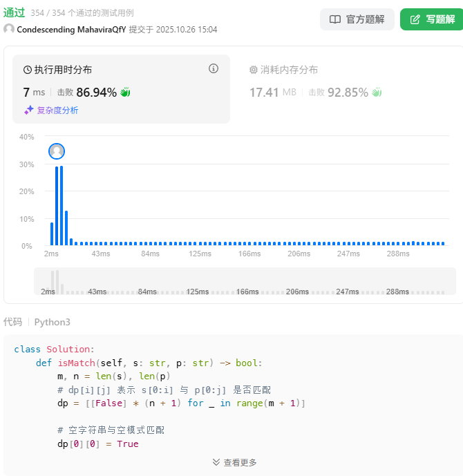
Task: Switch to the 消耗内存分布 memory card
Action: pos(346,82)
